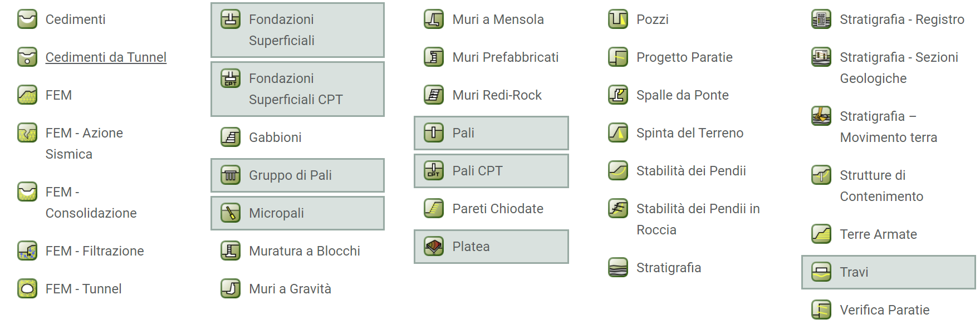Click the Stabilità dei Pendii in Roccia icon

click(x=618, y=209)
